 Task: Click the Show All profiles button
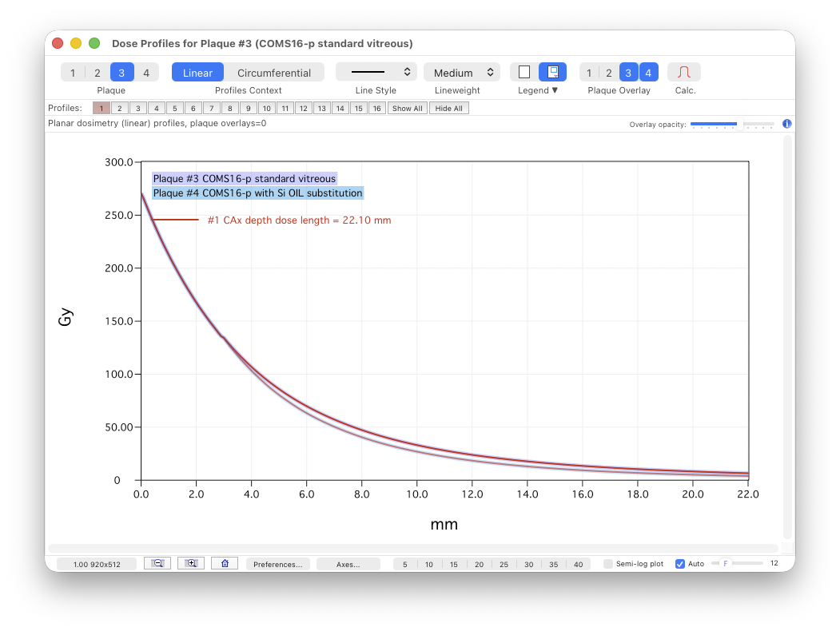408,109
